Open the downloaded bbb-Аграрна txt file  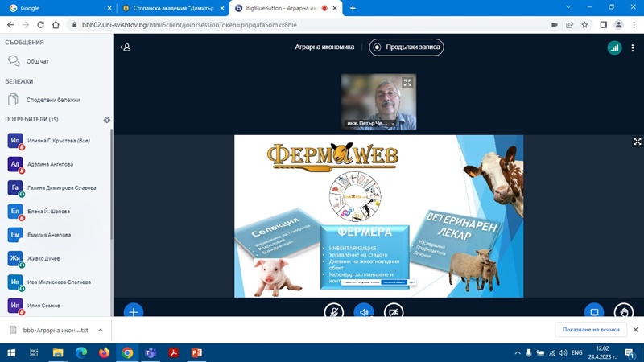(x=49, y=330)
